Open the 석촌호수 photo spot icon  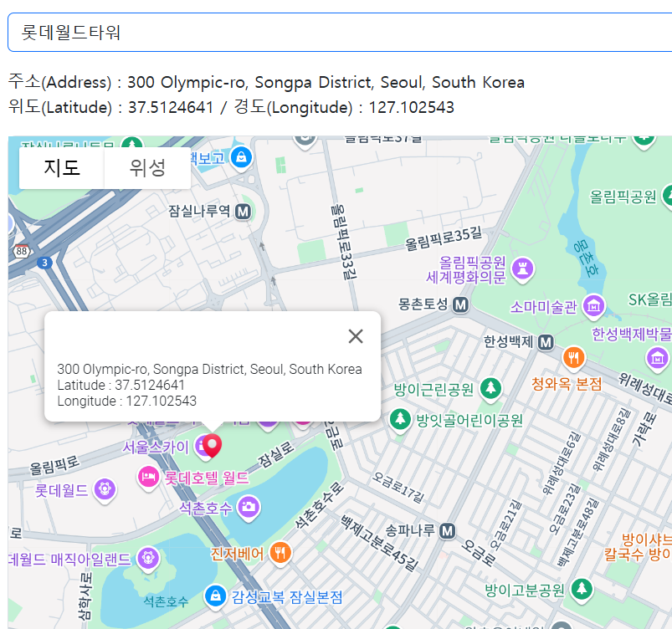249,508
